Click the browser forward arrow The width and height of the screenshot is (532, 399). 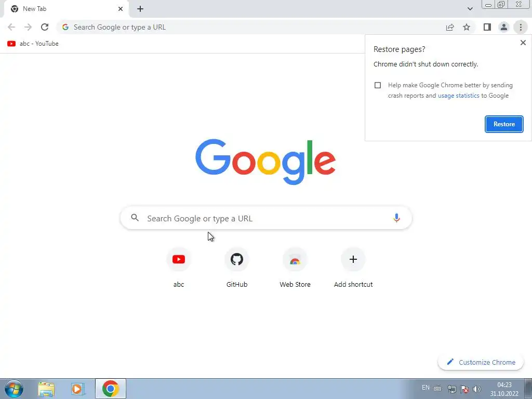(x=28, y=27)
